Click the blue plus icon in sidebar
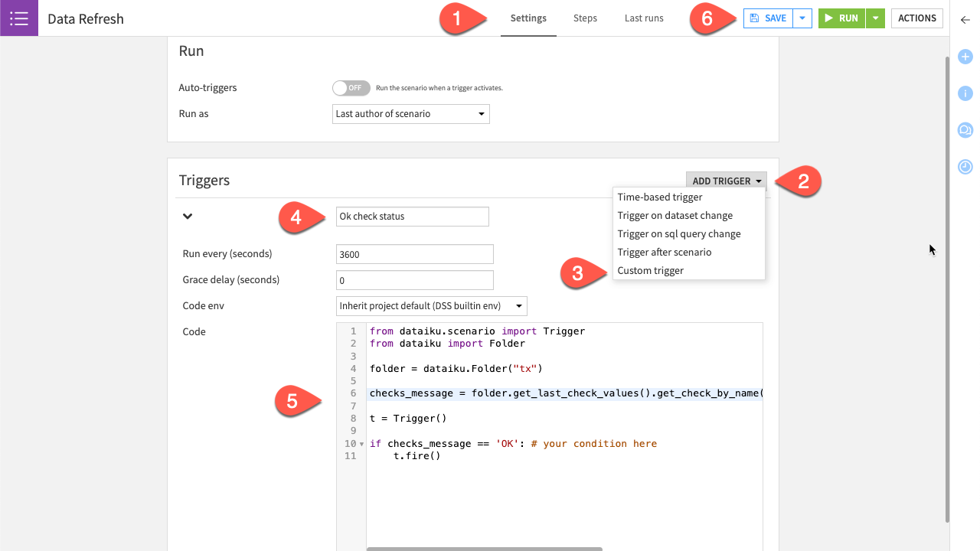Viewport: 980px width, 551px height. tap(965, 57)
